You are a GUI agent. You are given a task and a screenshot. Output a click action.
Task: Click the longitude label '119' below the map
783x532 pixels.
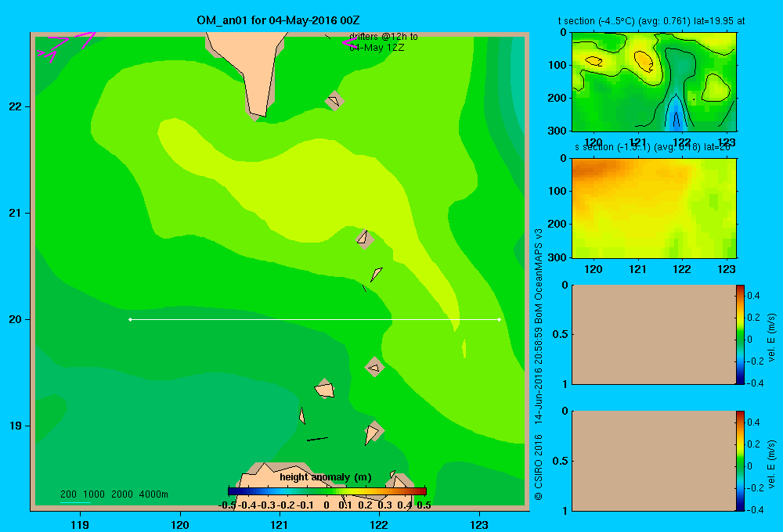click(x=80, y=524)
